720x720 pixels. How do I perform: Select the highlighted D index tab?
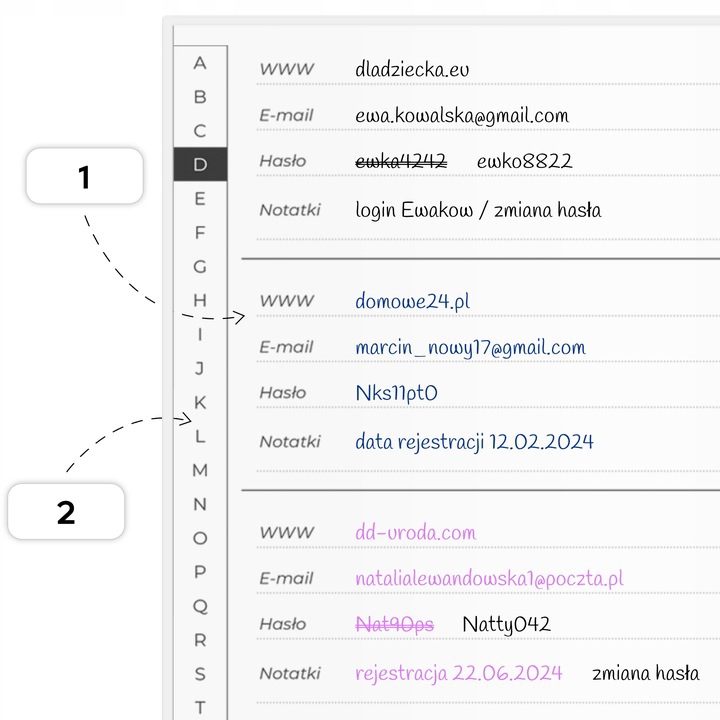click(x=200, y=164)
